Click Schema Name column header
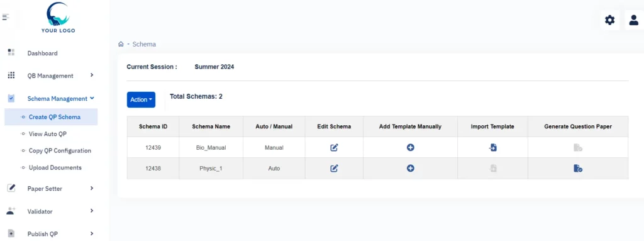Screen dimensions: 644x241 (x=211, y=126)
